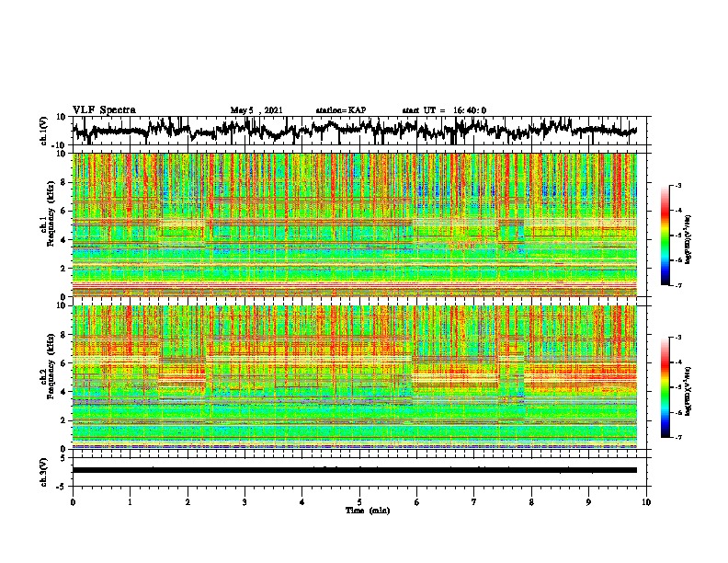Image resolution: width=728 pixels, height=563 pixels.
Task: Click the ch.1 spectrogram "2" kHz tick label
Action: point(64,268)
